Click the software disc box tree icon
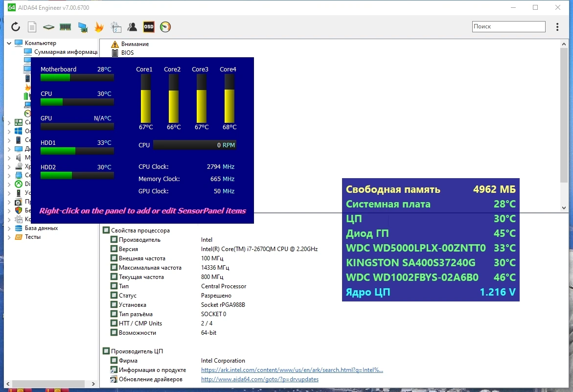This screenshot has height=392, width=573. pos(19,202)
